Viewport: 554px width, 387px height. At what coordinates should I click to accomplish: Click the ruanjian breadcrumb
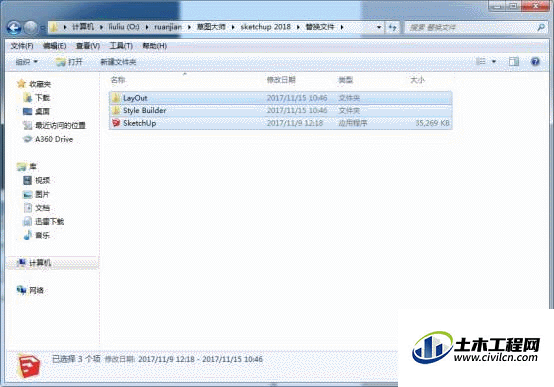(x=168, y=27)
